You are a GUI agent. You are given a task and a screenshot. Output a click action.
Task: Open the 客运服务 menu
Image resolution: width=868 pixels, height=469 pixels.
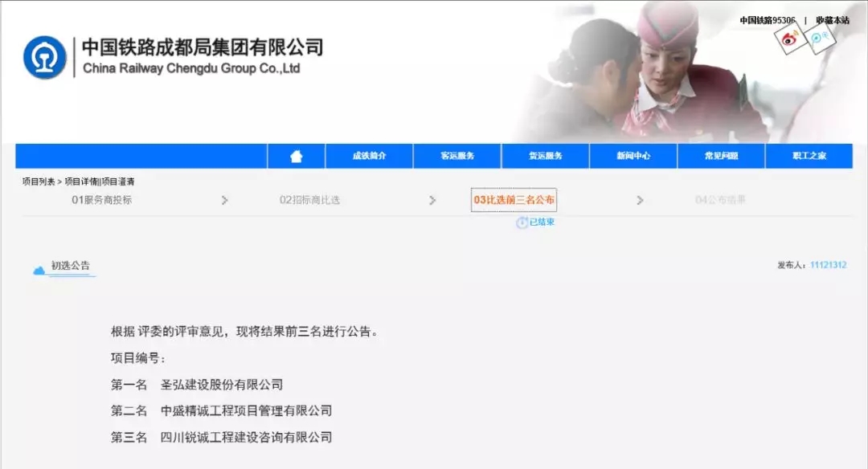click(457, 157)
